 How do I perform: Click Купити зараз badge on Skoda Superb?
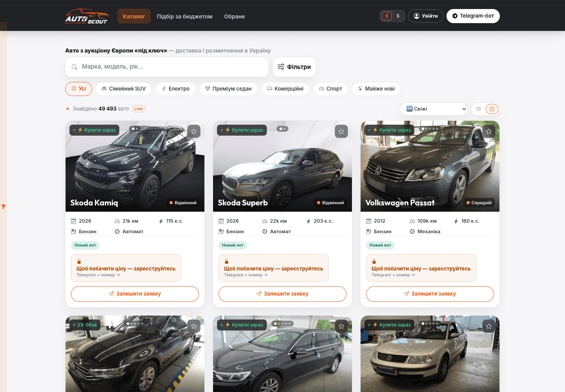pyautogui.click(x=242, y=130)
